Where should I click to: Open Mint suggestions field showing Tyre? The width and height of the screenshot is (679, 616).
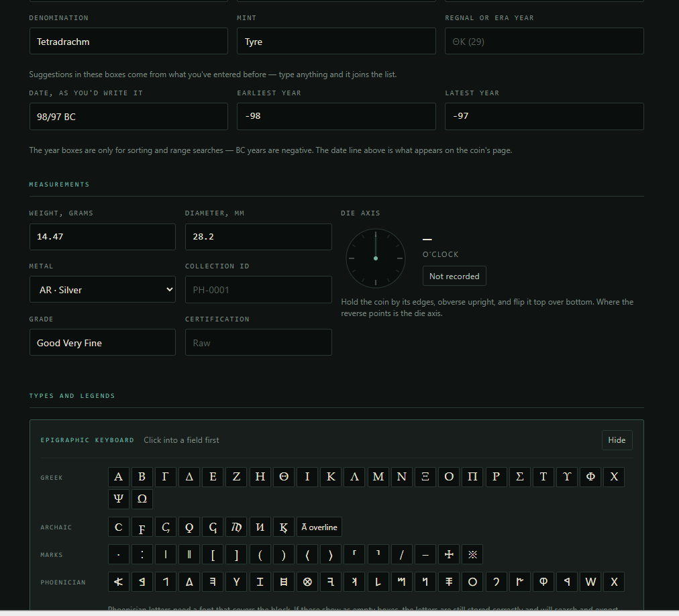point(336,41)
